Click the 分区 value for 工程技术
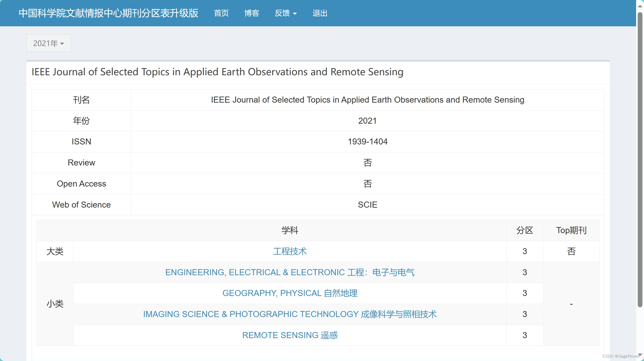 [525, 251]
